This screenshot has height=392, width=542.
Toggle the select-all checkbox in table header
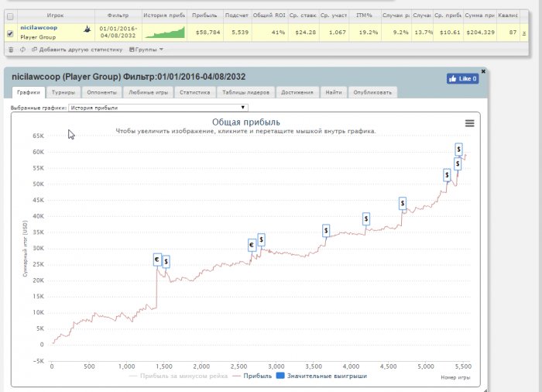point(10,15)
